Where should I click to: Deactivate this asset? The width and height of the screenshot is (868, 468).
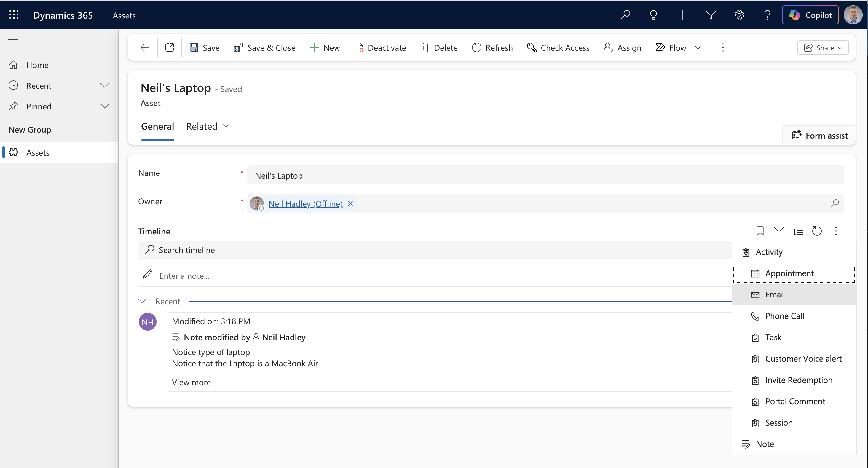[380, 47]
